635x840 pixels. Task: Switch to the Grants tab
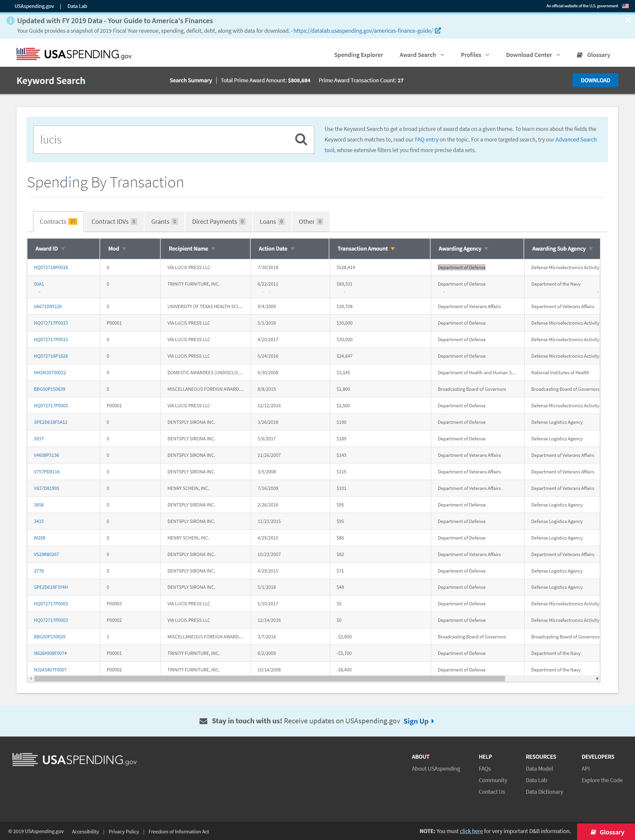[164, 221]
